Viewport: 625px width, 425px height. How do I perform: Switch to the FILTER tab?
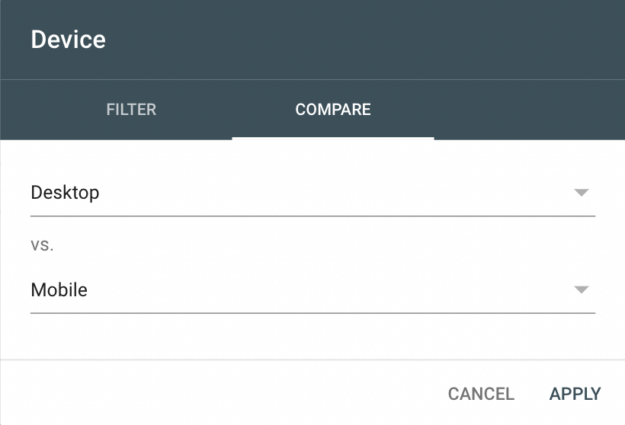click(x=131, y=109)
